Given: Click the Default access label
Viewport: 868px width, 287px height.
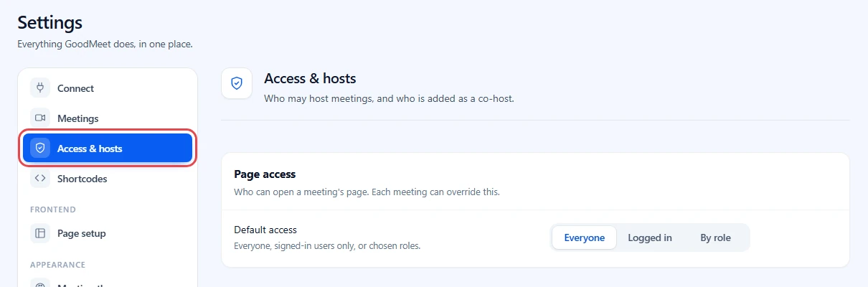Looking at the screenshot, I should tap(265, 230).
